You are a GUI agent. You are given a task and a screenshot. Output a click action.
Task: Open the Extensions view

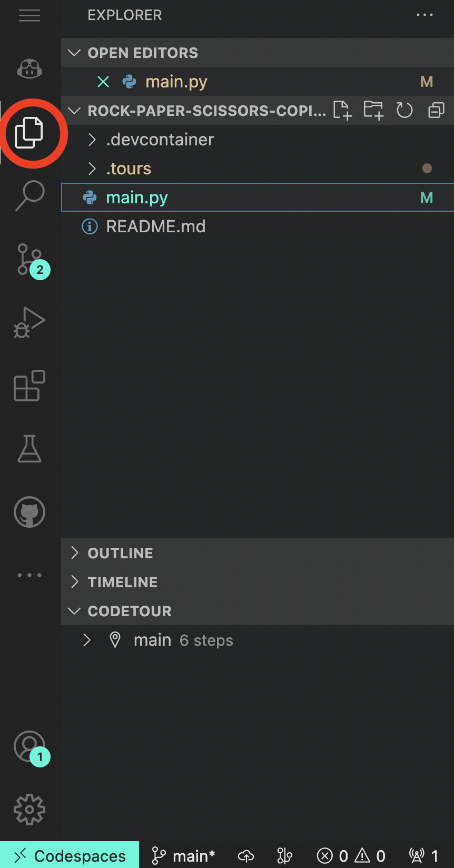[x=29, y=386]
